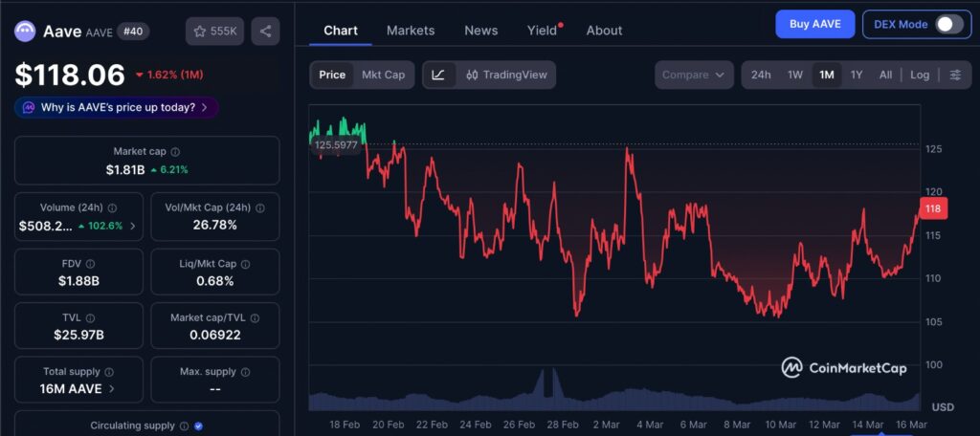Click info icon next to Total supply
980x436 pixels.
pos(109,372)
